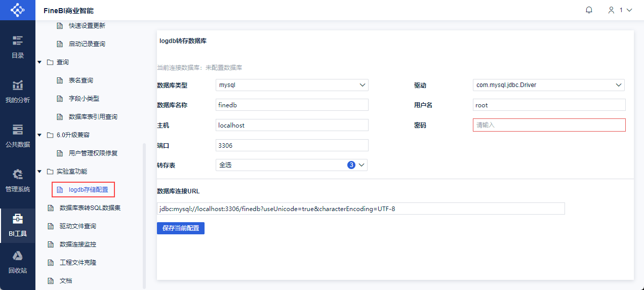Open 表名查询 tree item
This screenshot has width=644, height=290.
click(81, 80)
